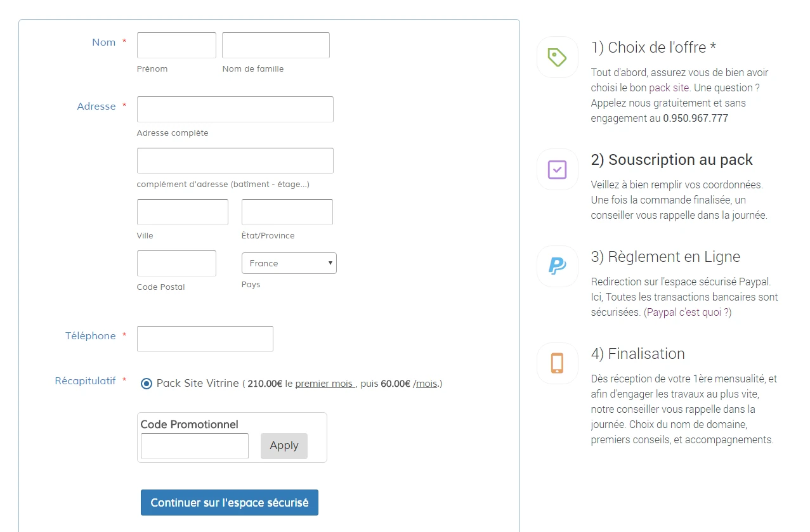Click the smartphone icon next to "Finalisation"

(x=556, y=363)
